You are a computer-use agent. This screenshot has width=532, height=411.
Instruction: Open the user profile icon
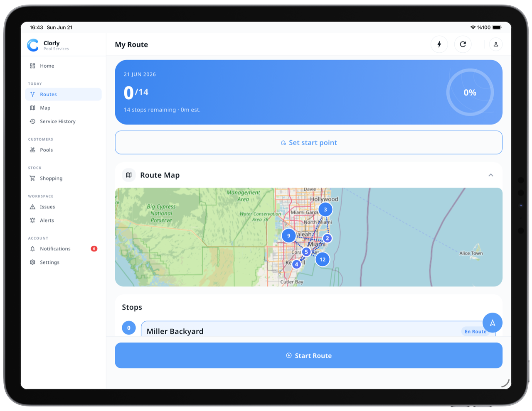(x=496, y=44)
